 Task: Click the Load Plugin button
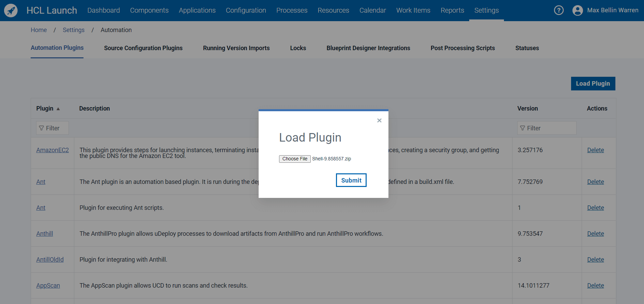click(593, 84)
